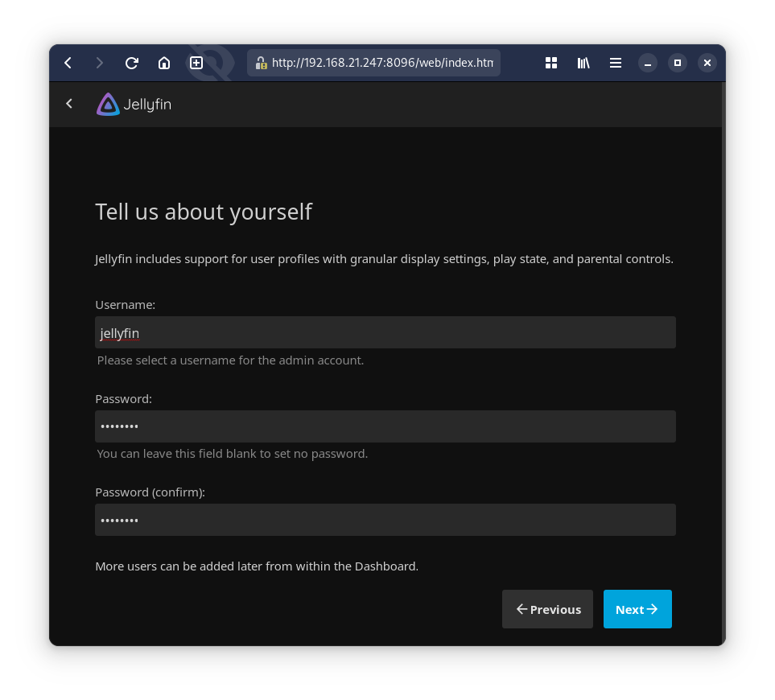
Task: Click the 'Password:' label above first password field
Action: (124, 398)
